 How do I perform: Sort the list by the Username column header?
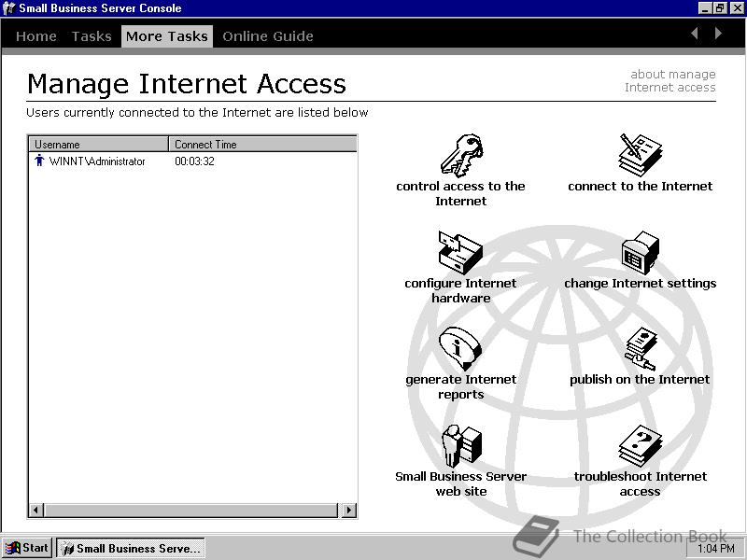pyautogui.click(x=99, y=145)
